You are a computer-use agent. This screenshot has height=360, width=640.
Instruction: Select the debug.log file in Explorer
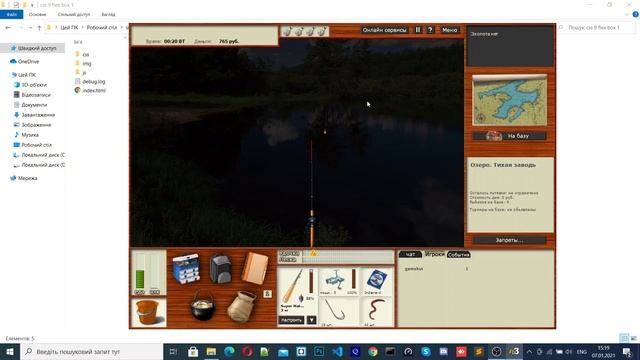click(x=93, y=82)
